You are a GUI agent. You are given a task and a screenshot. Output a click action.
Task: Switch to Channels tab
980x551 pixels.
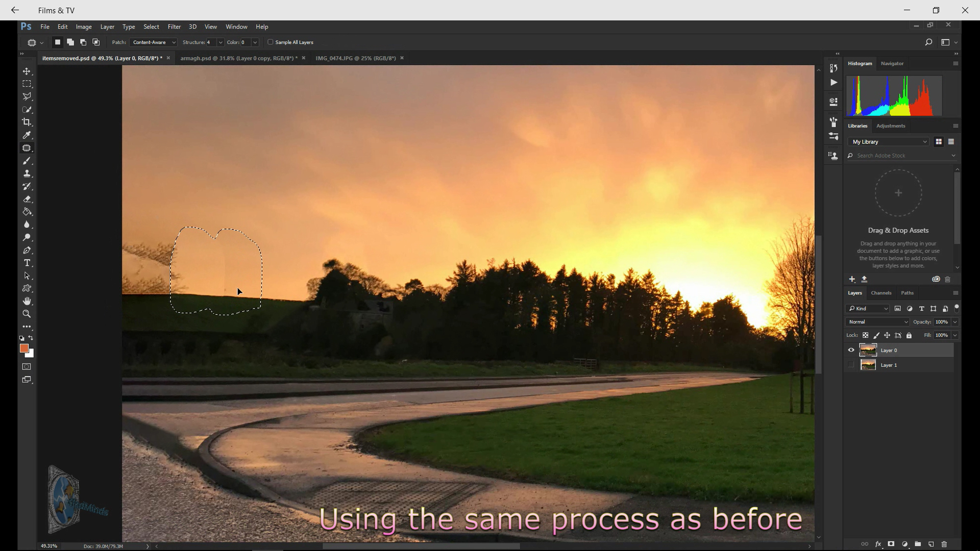point(880,293)
